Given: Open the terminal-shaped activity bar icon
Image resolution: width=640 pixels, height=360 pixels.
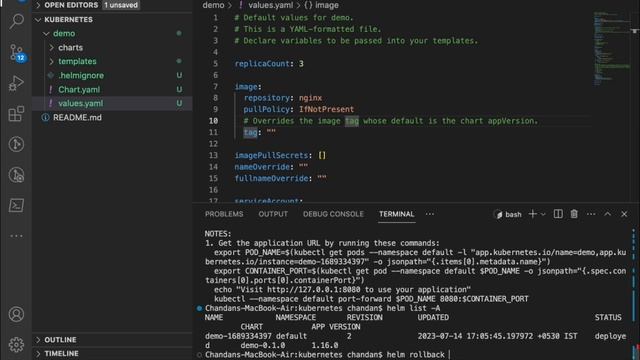Looking at the screenshot, I should 16,205.
